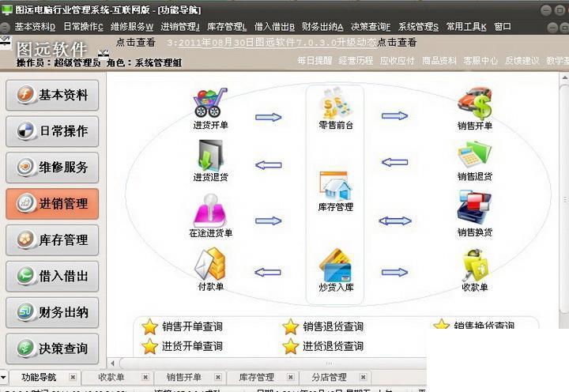
Task: Click the 商品资料 link
Action: tap(439, 61)
